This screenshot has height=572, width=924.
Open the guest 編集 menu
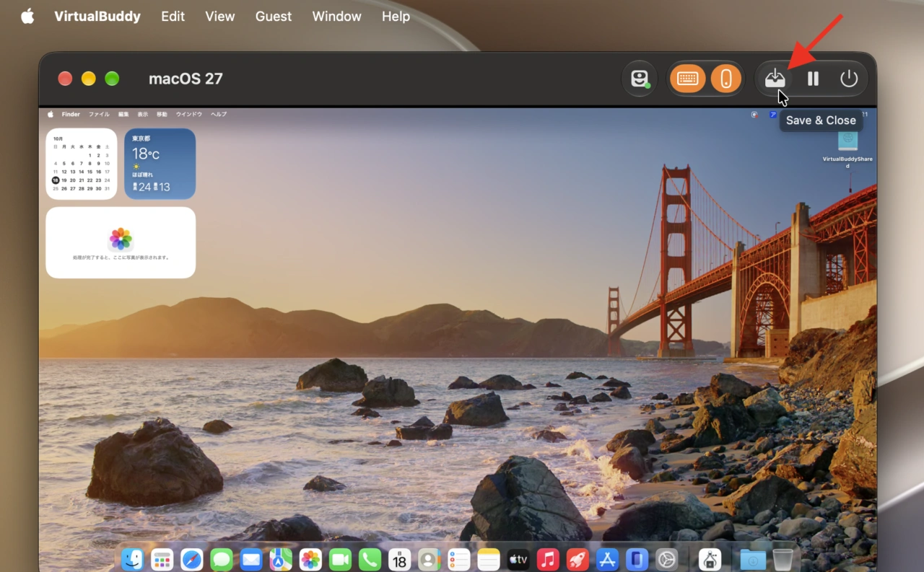[x=123, y=114]
